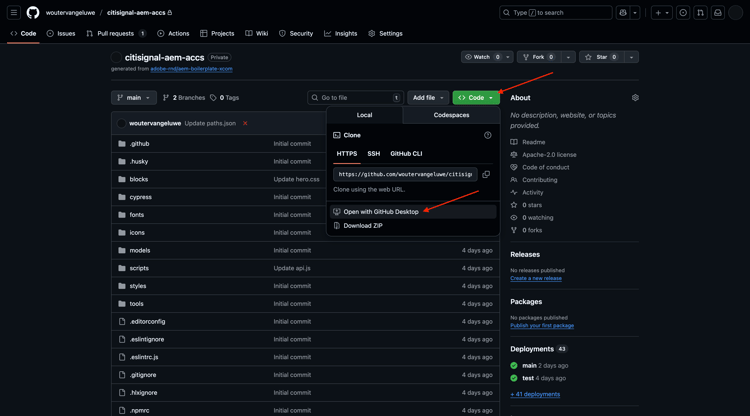Open the Security tab

(x=296, y=33)
